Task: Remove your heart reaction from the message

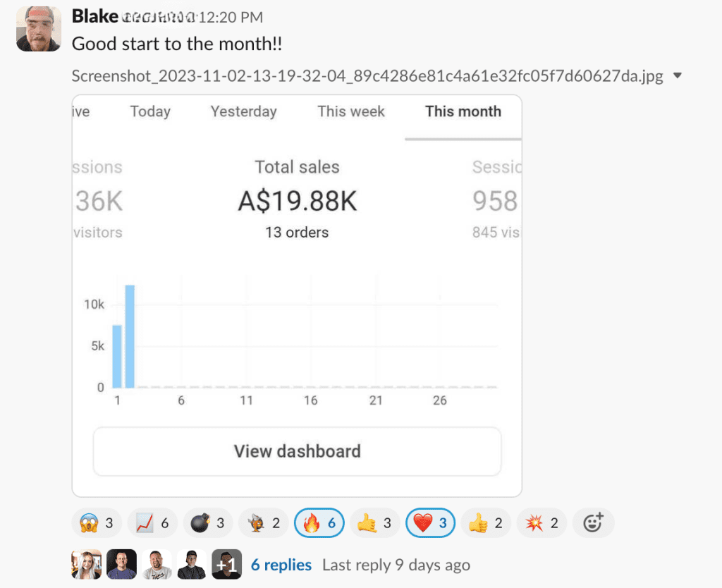Action: pos(430,522)
